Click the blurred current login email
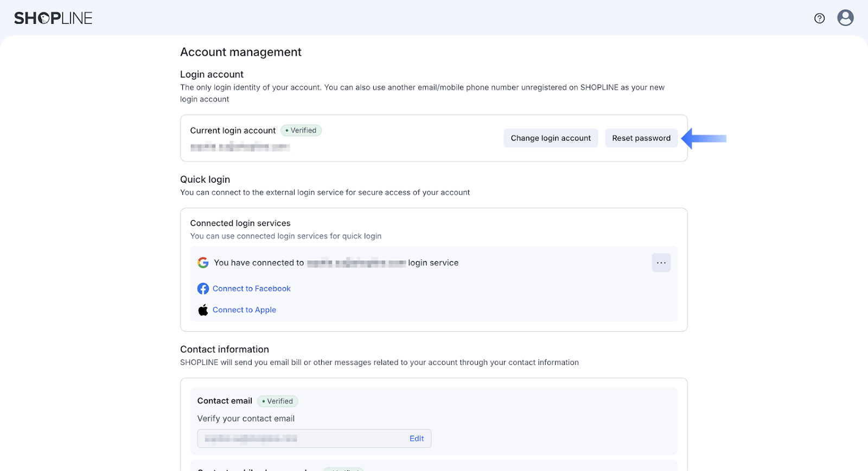Image resolution: width=868 pixels, height=471 pixels. [x=240, y=147]
